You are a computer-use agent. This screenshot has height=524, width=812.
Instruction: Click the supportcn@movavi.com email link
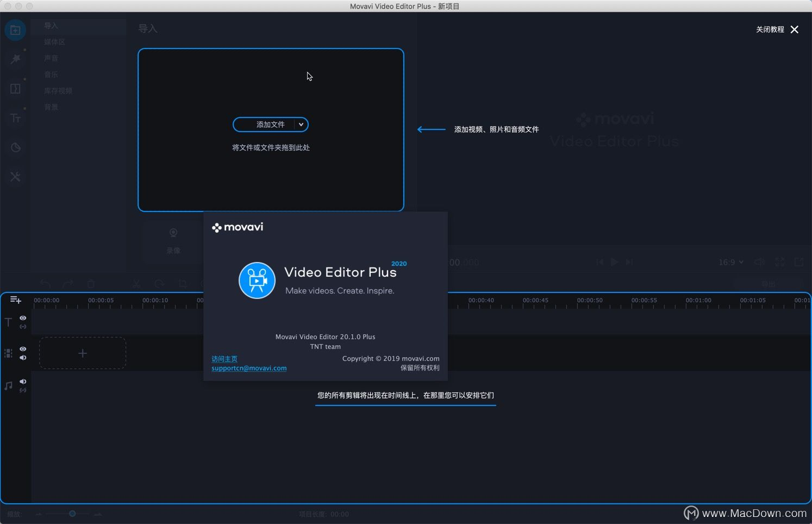[x=249, y=368]
